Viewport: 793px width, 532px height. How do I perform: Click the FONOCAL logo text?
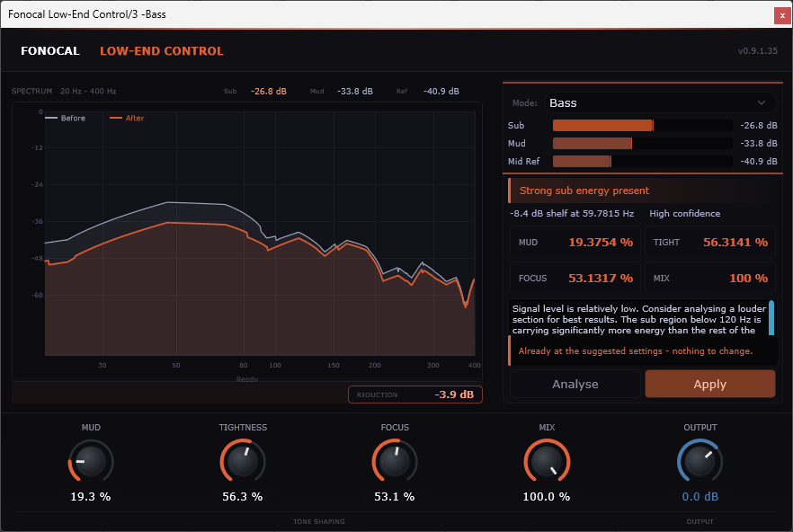coord(50,51)
